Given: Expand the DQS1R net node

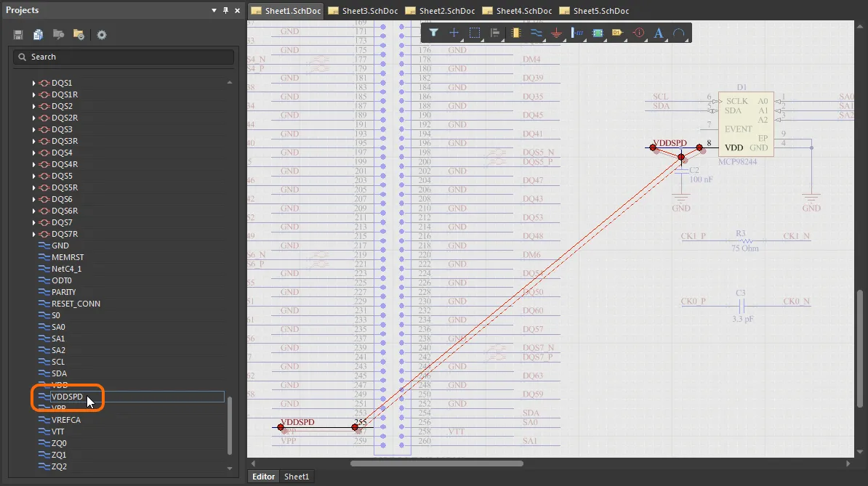Looking at the screenshot, I should (x=33, y=94).
